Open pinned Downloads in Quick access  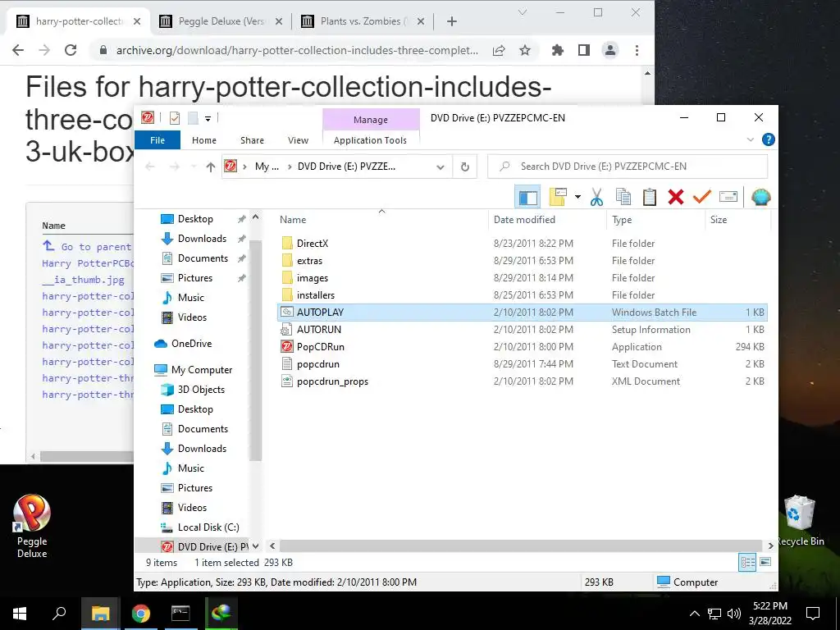click(x=202, y=239)
